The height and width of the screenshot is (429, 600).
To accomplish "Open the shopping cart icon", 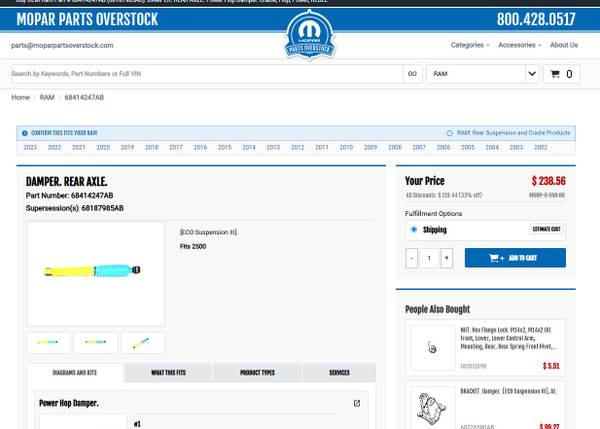I will [x=555, y=74].
